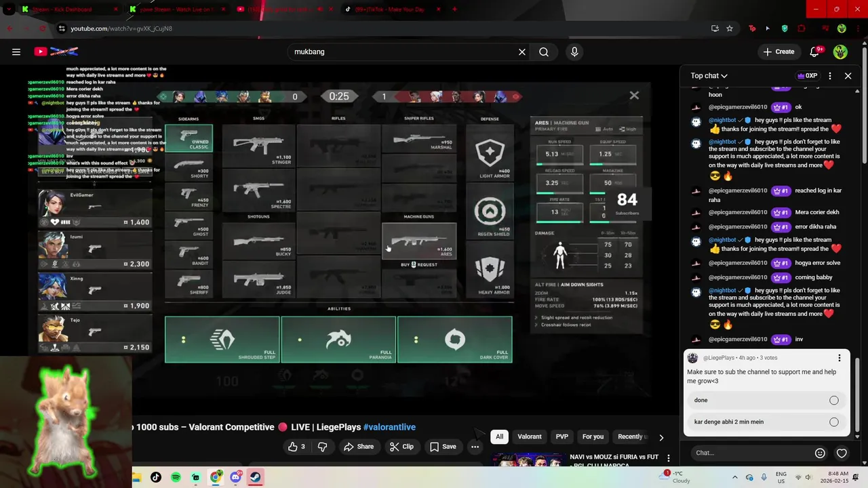
Task: Open more actions under the video
Action: click(x=475, y=447)
